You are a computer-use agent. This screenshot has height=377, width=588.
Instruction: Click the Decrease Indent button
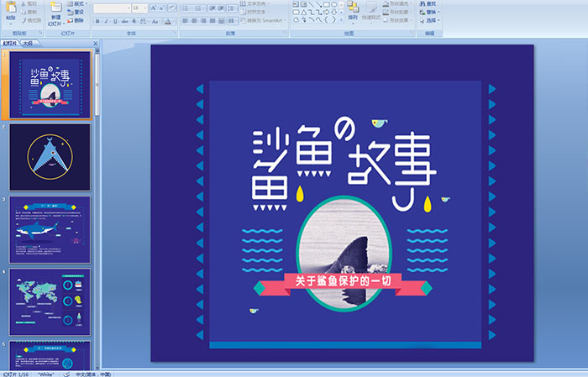(213, 8)
